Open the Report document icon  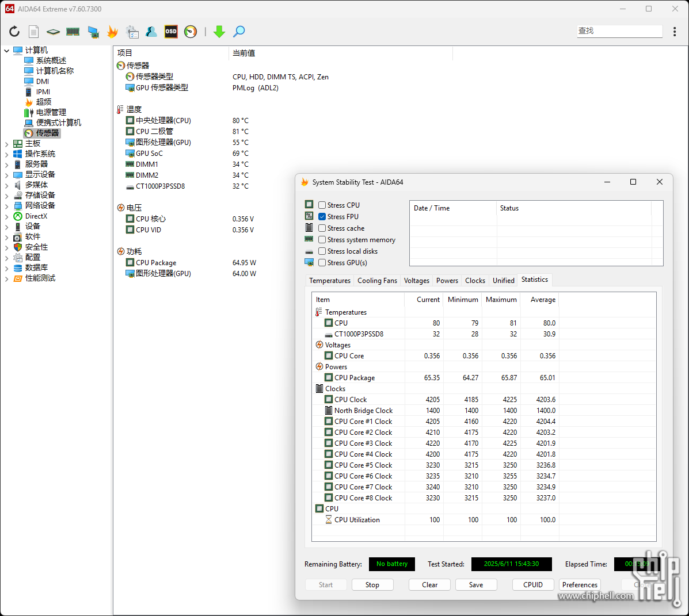click(x=34, y=32)
